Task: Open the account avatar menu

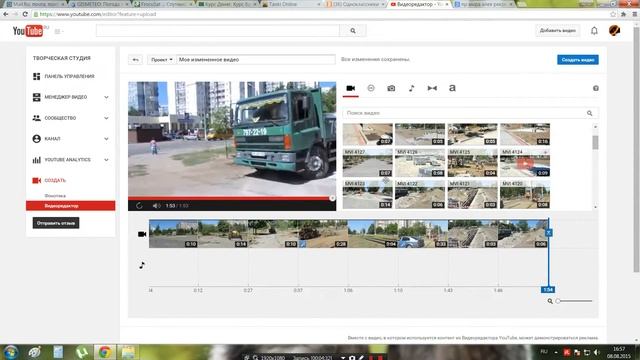Action: point(614,31)
